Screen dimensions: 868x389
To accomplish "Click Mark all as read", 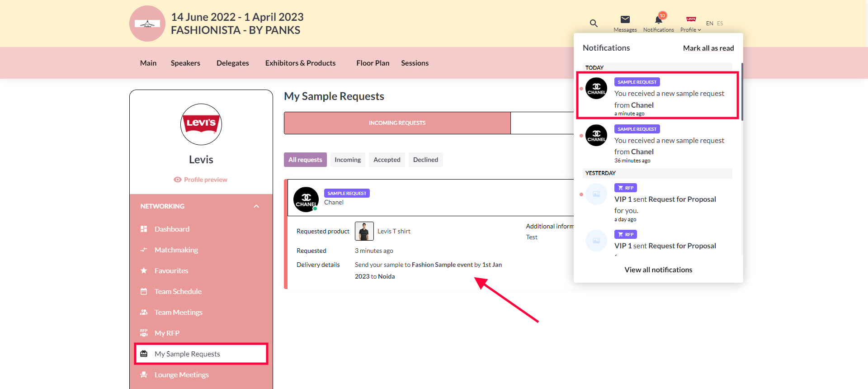I will (x=708, y=48).
